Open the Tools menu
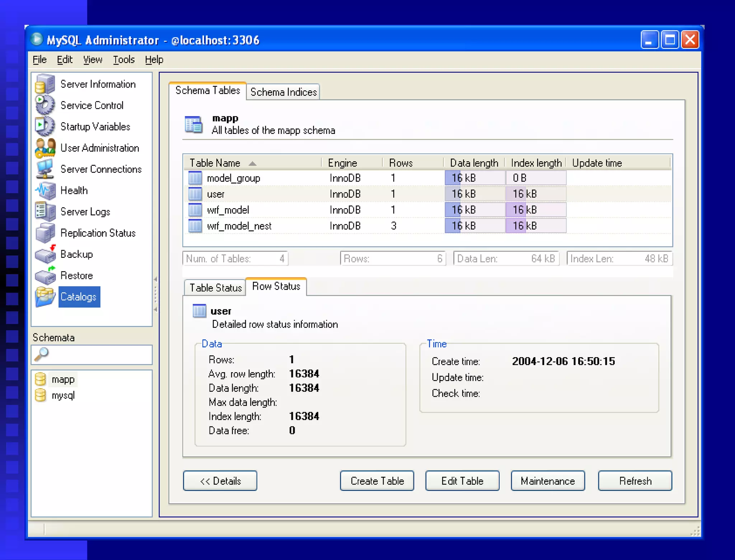This screenshot has width=735, height=560. pos(123,60)
